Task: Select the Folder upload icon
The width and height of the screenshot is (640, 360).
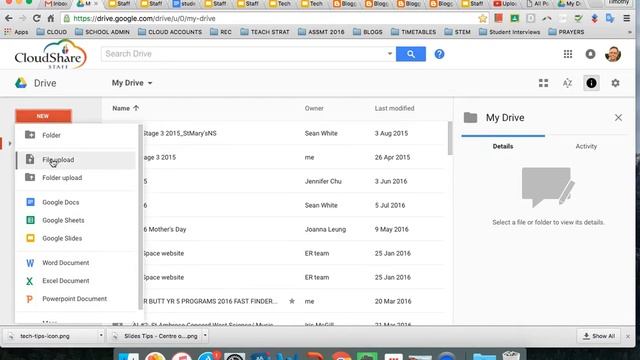Action: [30, 177]
